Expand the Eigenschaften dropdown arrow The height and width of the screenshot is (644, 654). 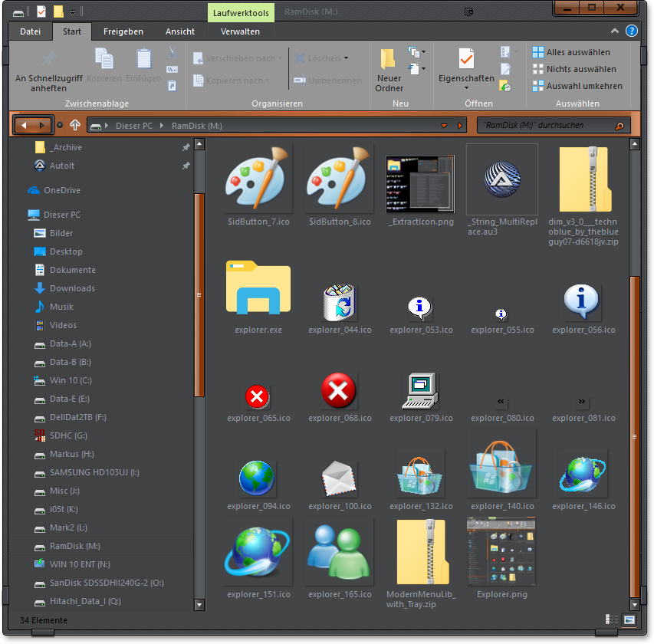click(x=466, y=89)
